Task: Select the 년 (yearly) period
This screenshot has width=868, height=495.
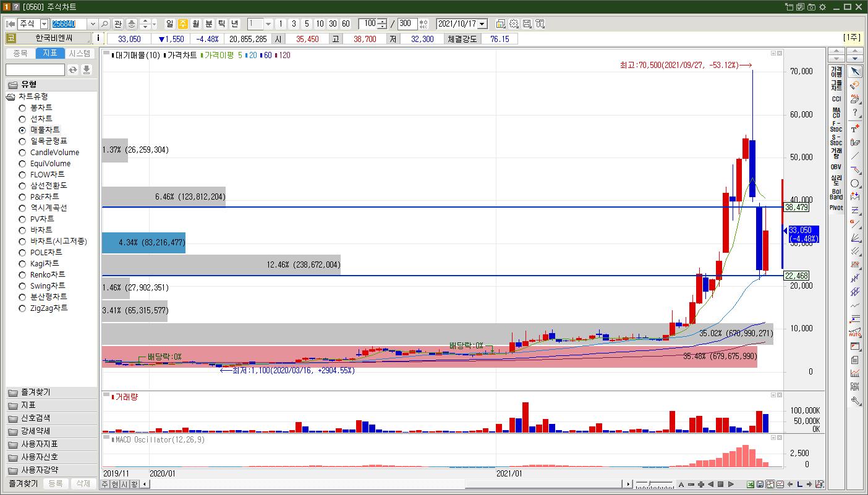Action: tap(235, 23)
